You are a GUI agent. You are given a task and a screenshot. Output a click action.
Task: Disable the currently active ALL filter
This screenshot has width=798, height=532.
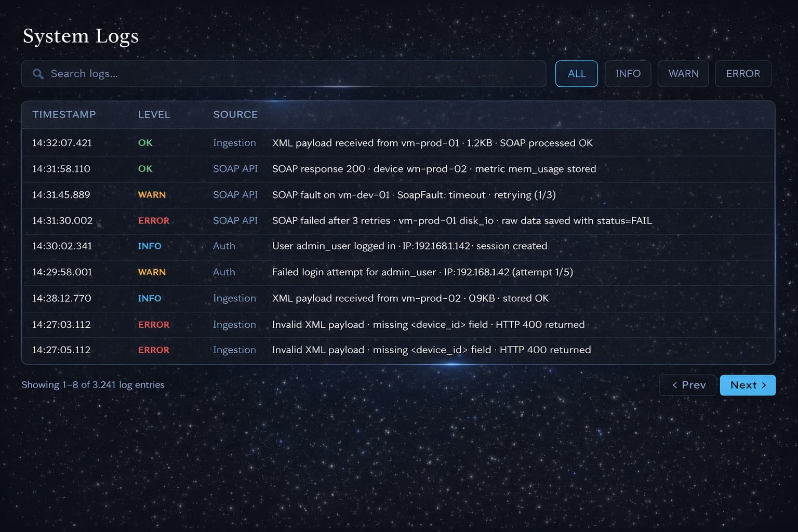click(x=576, y=73)
